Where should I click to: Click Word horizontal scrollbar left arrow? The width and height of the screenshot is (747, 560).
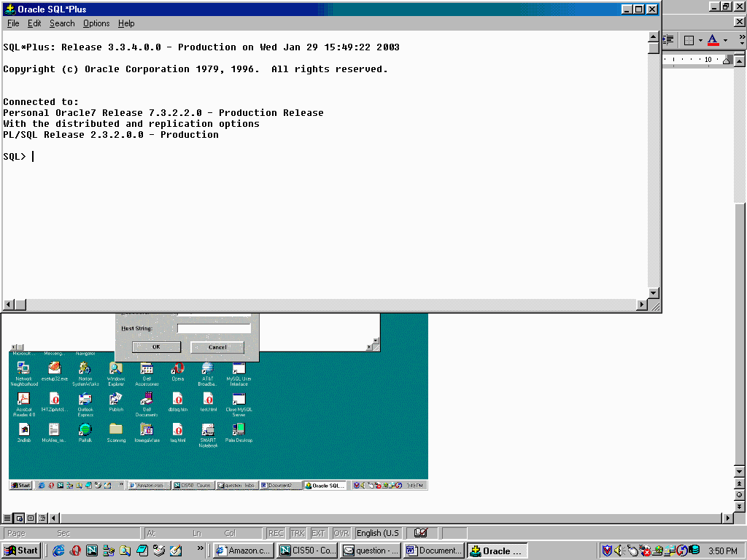[x=54, y=518]
